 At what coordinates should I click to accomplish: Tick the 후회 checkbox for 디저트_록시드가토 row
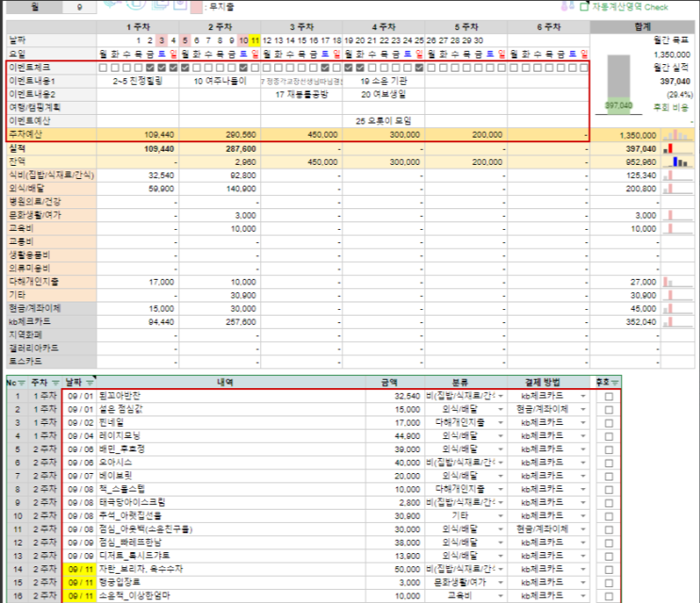[609, 557]
